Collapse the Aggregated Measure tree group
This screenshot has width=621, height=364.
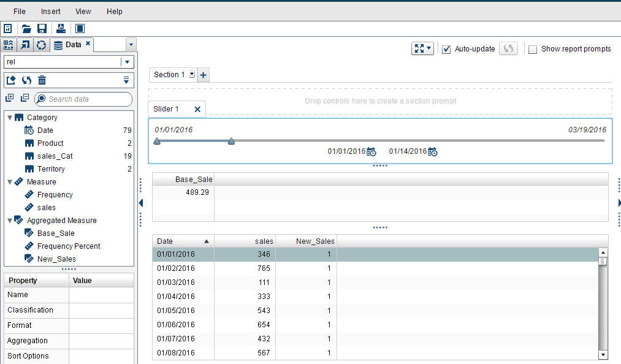point(10,220)
